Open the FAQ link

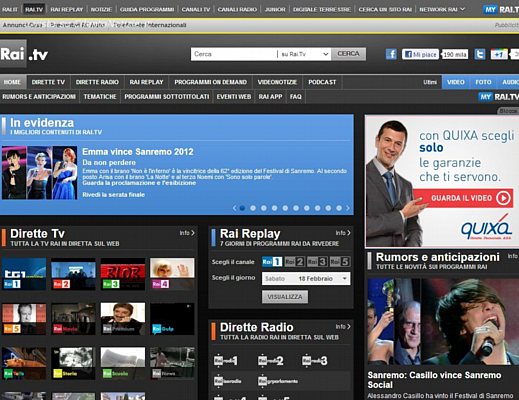(296, 97)
